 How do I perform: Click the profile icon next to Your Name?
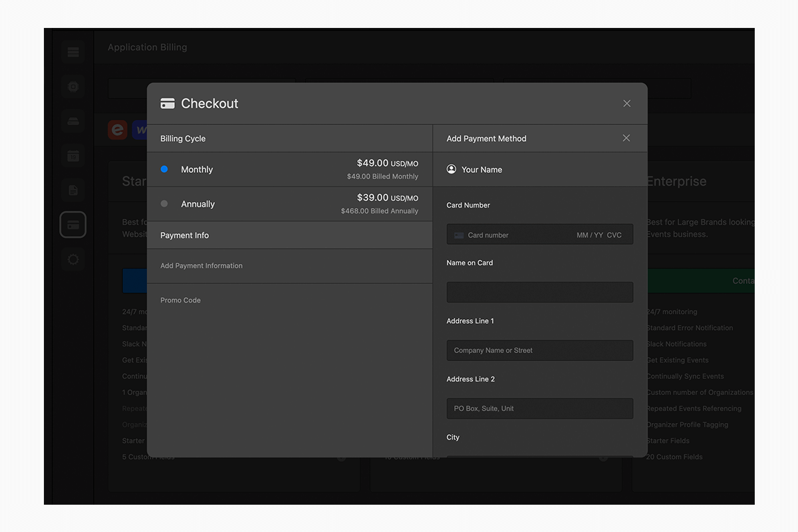pos(452,170)
